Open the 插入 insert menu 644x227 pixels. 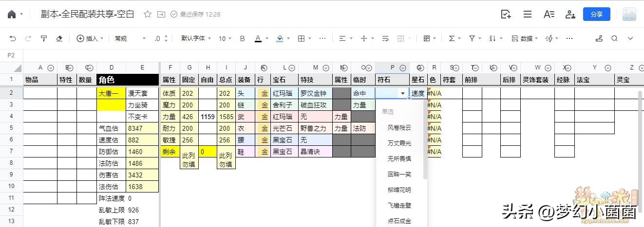[x=90, y=38]
